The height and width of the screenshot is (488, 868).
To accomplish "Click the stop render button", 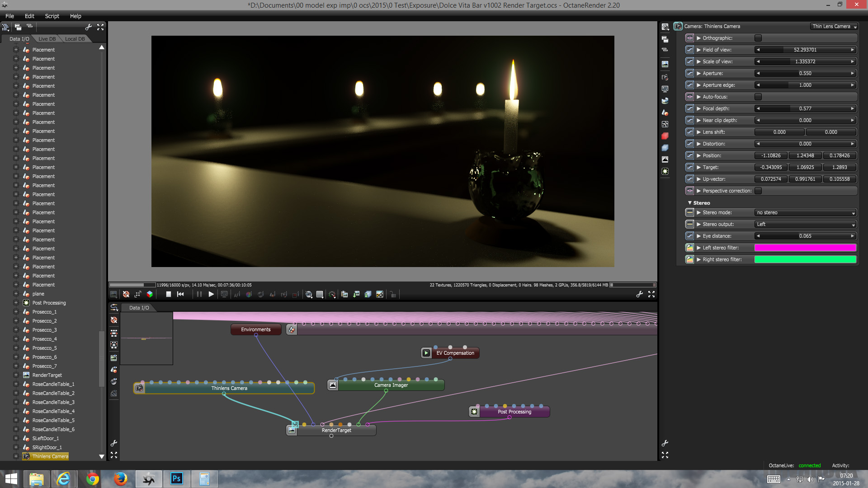I will tap(168, 295).
